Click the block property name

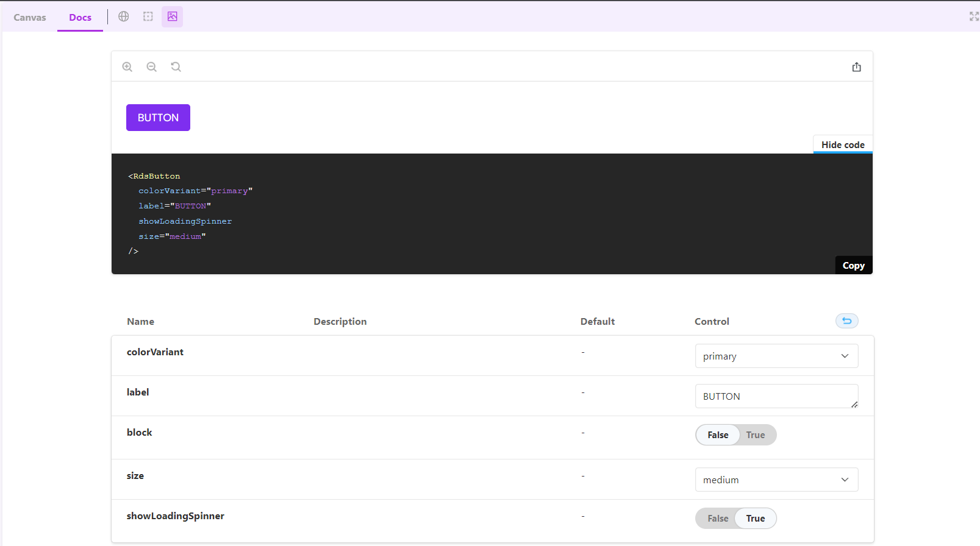pos(140,433)
